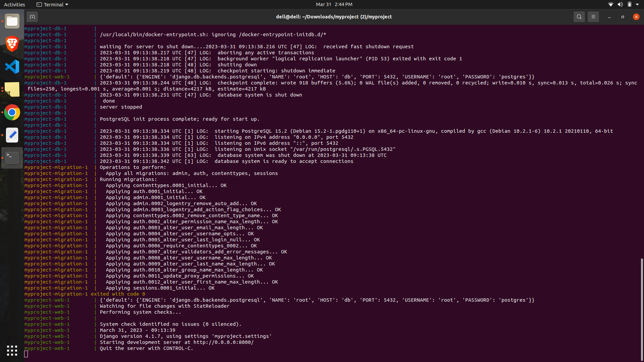
Task: Minimize the terminal window
Action: (609, 17)
